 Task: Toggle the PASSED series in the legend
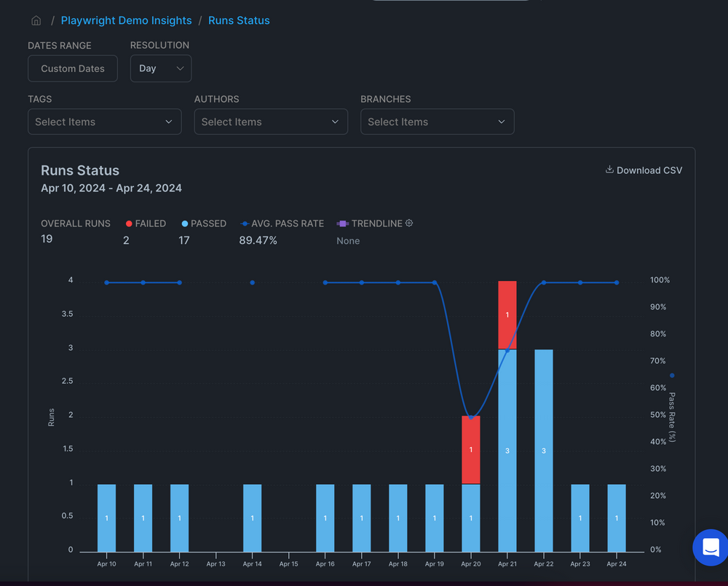click(204, 223)
